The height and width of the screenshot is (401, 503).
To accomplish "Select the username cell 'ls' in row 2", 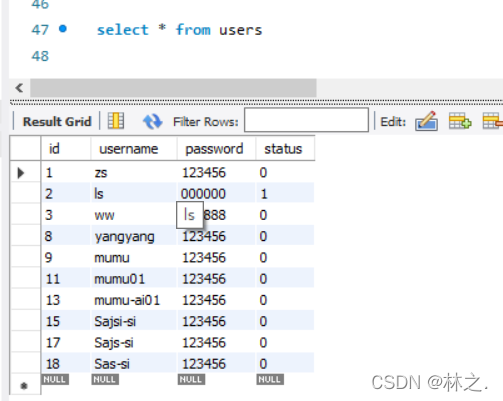I will click(134, 194).
